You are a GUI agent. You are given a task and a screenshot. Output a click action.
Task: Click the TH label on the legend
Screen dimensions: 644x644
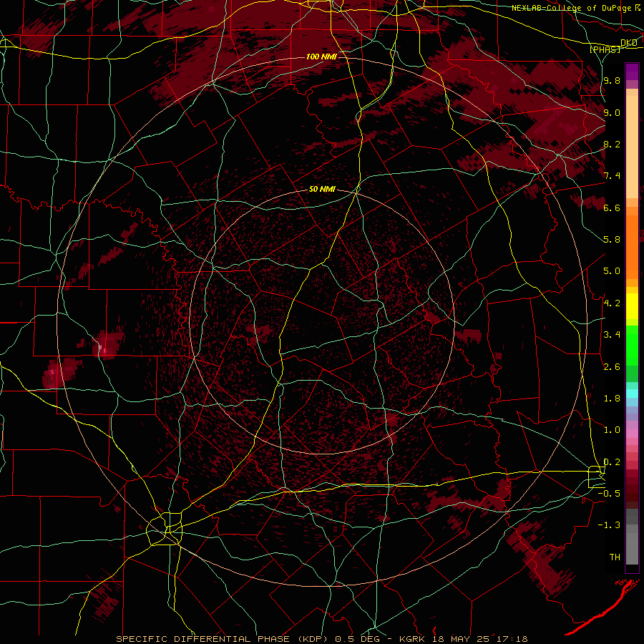(x=615, y=557)
